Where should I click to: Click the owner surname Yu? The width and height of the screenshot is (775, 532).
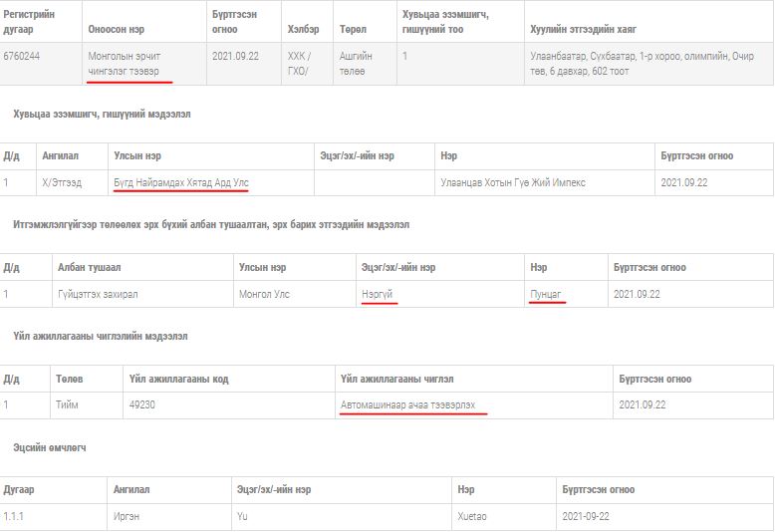coord(242,516)
